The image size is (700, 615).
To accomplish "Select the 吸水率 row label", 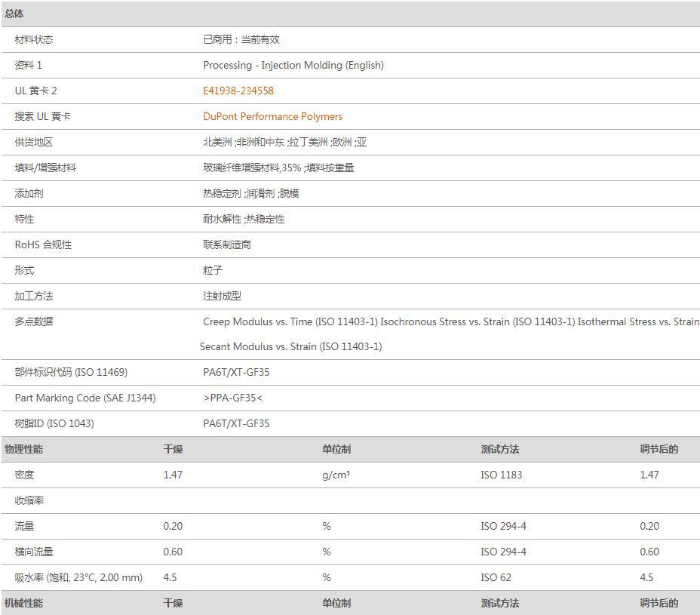I will [x=78, y=577].
